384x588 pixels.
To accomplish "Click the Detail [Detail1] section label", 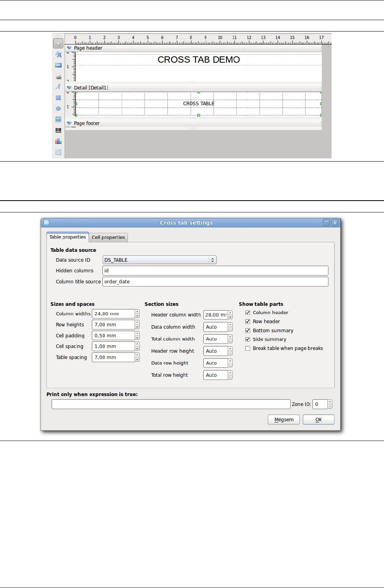I will 91,88.
